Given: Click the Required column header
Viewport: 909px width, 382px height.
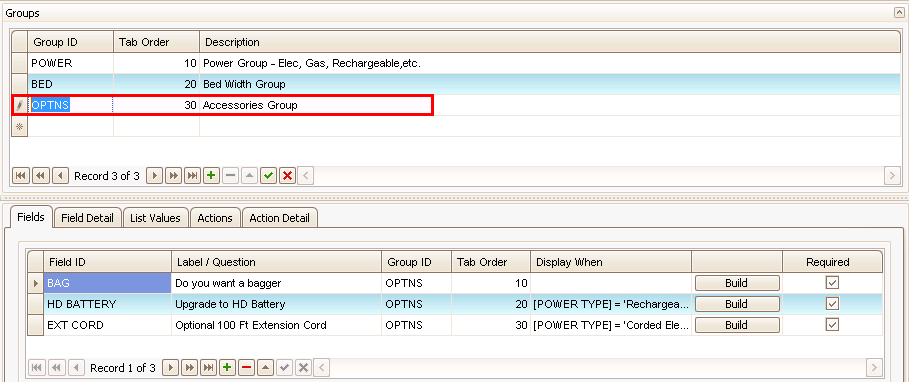Looking at the screenshot, I should (832, 262).
